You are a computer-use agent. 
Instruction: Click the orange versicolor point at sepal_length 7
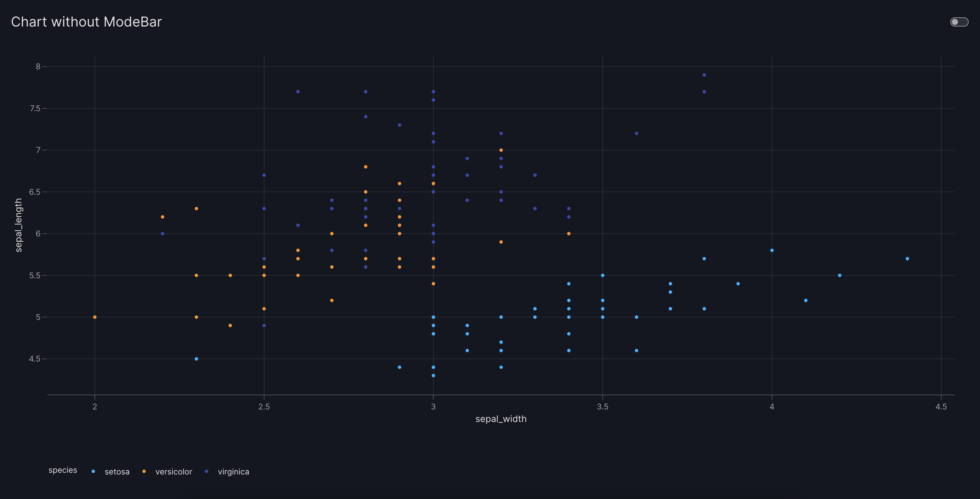point(501,150)
